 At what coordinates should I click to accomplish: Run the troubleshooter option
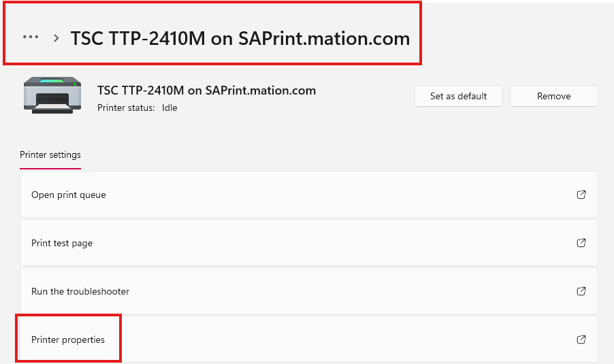pos(309,291)
